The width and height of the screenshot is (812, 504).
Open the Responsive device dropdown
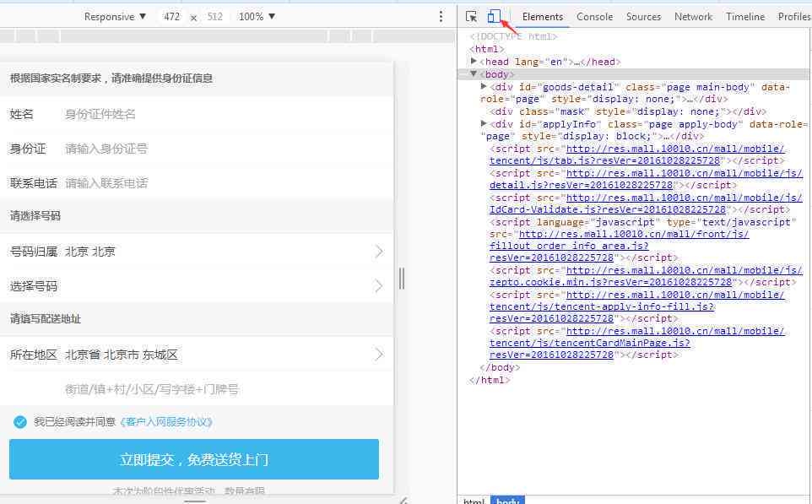tap(115, 17)
